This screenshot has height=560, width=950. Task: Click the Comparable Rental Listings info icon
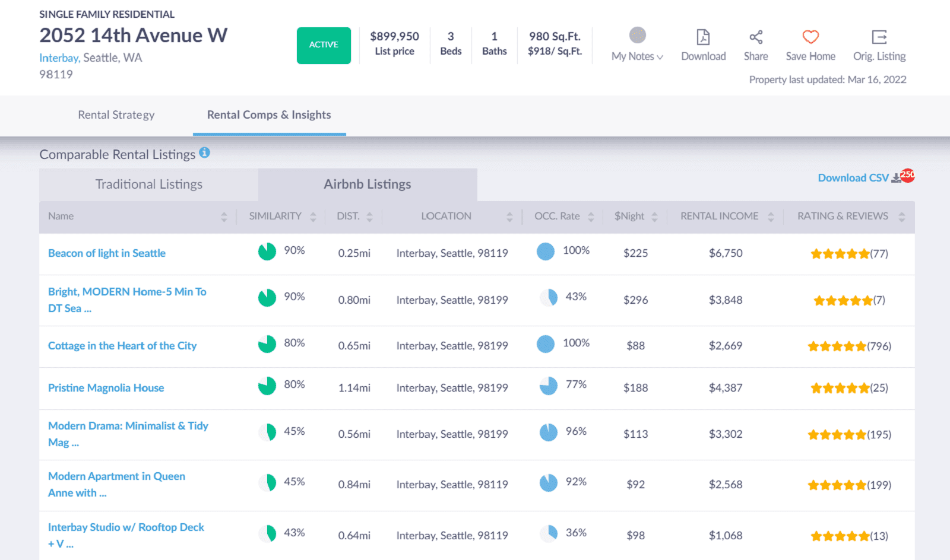coord(205,152)
